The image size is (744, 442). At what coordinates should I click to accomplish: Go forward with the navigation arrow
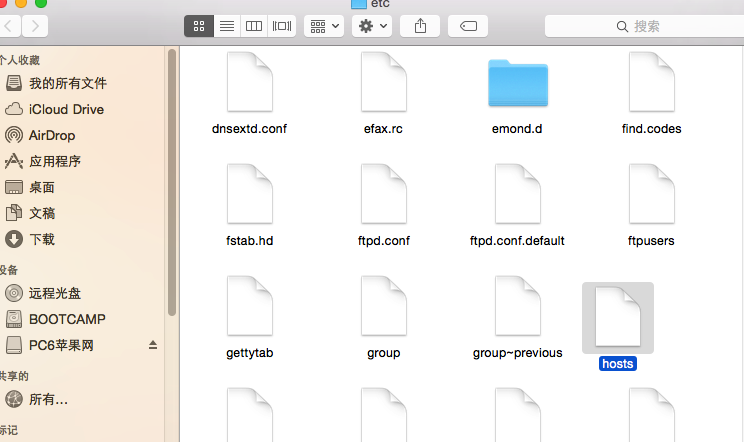pos(35,26)
